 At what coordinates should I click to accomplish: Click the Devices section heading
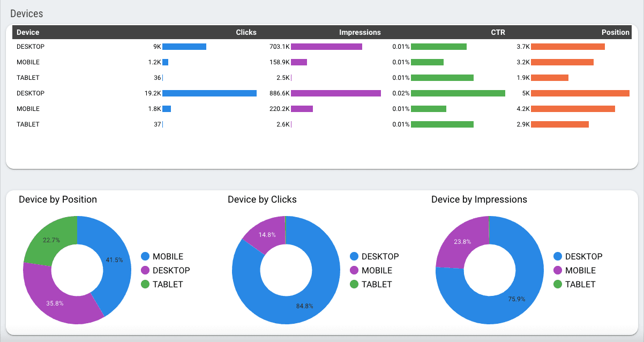point(27,13)
